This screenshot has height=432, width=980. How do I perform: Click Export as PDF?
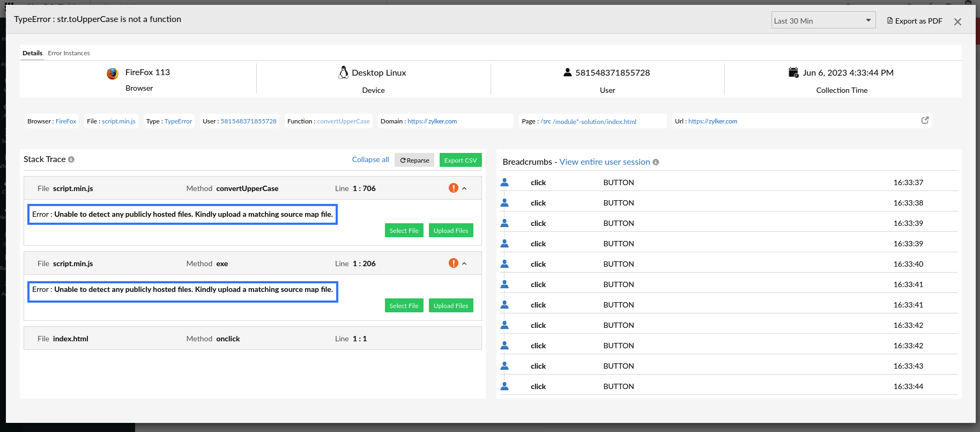pos(915,21)
